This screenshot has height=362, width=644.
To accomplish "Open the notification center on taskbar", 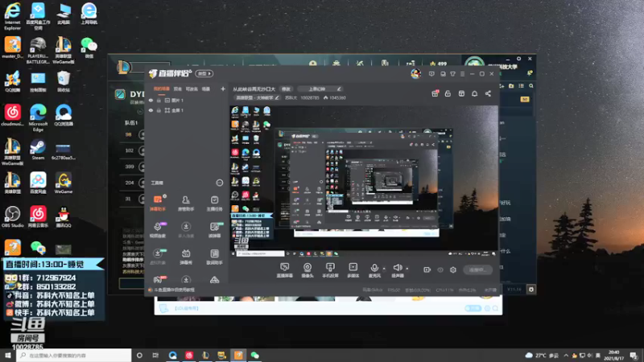I will coord(634,356).
